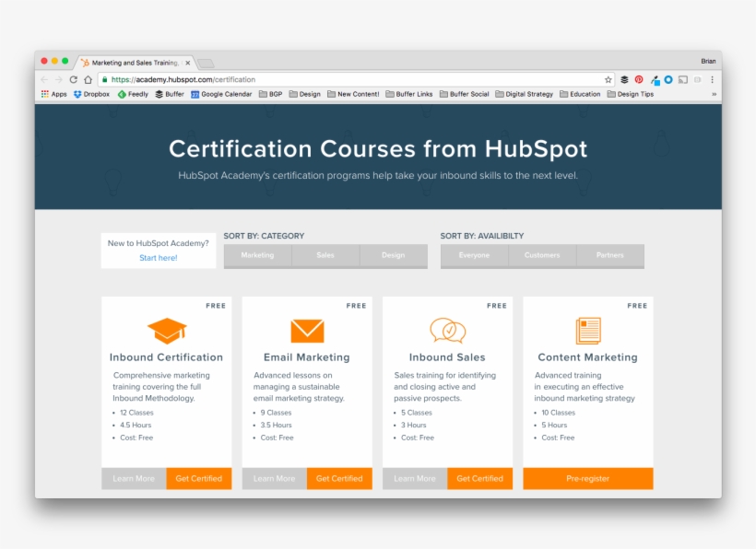Open the Digital Strategy bookmarks folder
The image size is (756, 549).
click(x=524, y=94)
